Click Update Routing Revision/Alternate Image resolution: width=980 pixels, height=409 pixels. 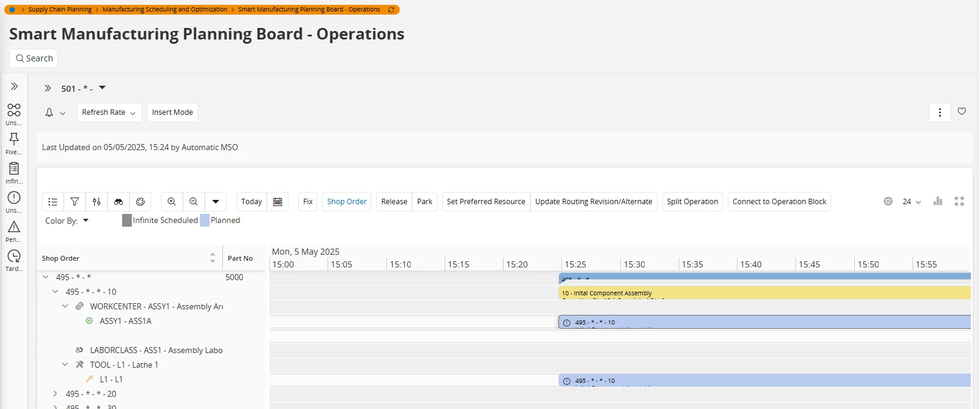click(x=594, y=202)
